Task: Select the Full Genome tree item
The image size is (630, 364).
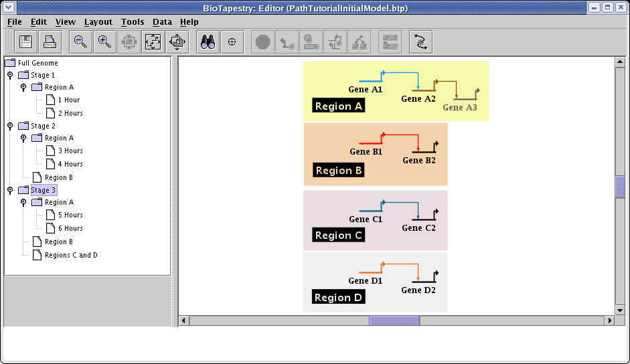Action: click(37, 63)
